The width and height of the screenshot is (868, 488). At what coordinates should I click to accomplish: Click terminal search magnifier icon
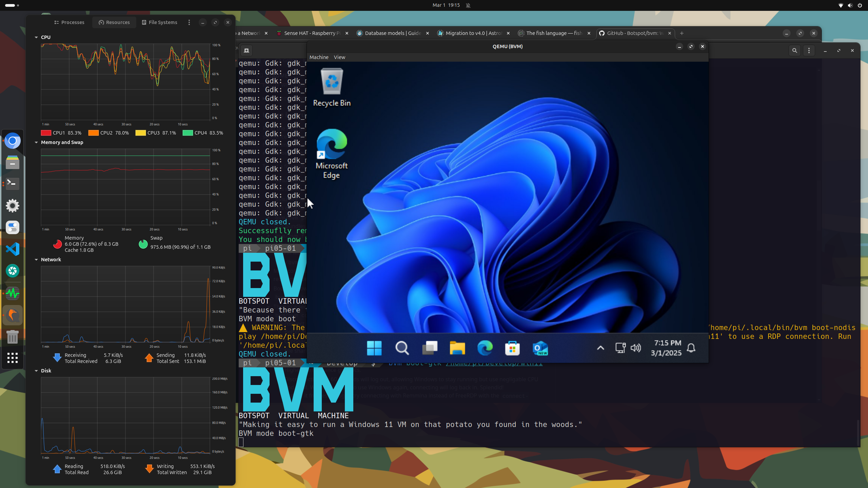click(x=794, y=50)
